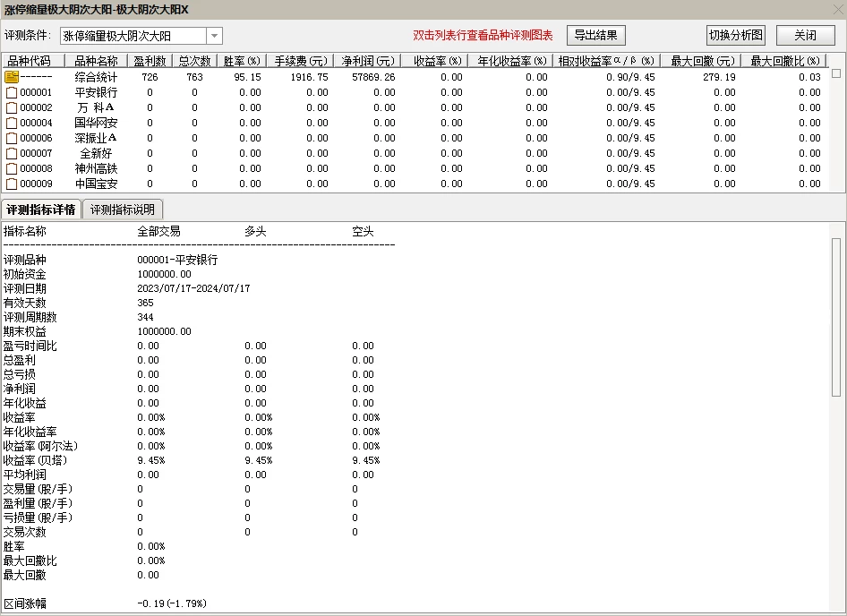This screenshot has width=847, height=616.
Task: Select the 综合统计 summary row name
Action: [x=96, y=77]
